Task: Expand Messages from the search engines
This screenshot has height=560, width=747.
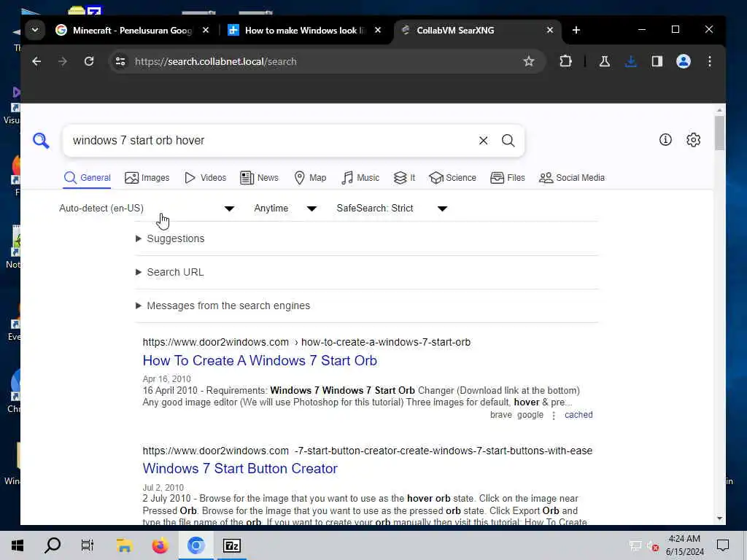Action: pyautogui.click(x=223, y=306)
